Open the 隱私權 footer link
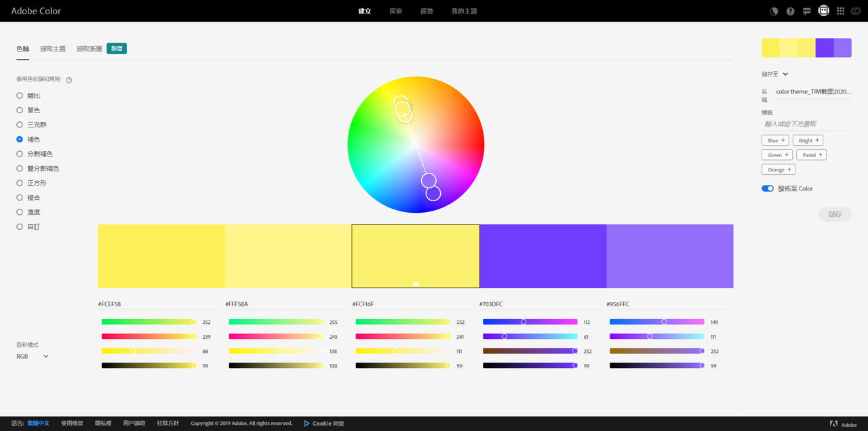Screen dimensions: 868x431 click(x=103, y=424)
